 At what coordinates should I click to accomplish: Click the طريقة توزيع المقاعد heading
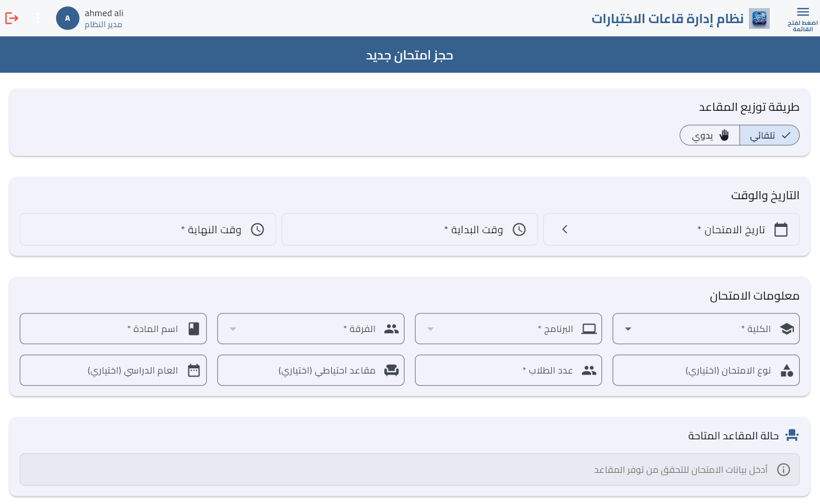tap(749, 107)
